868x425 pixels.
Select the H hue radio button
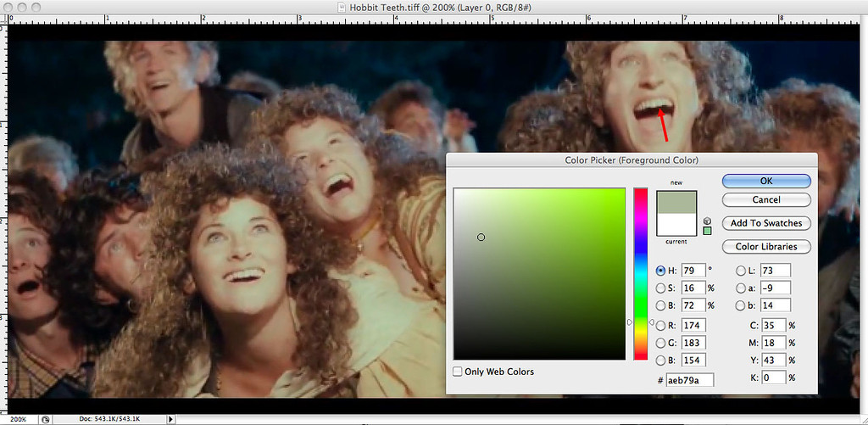pos(660,271)
